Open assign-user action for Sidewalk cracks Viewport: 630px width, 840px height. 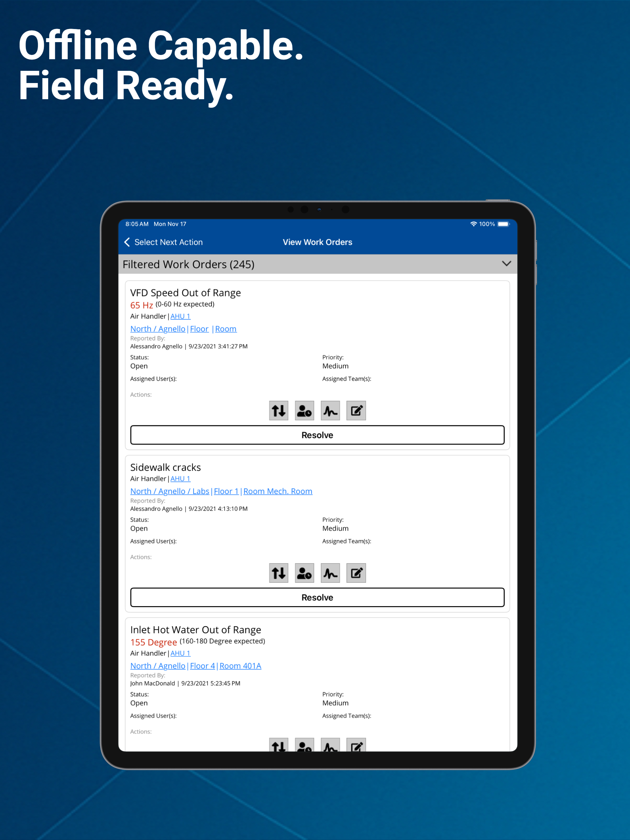[x=305, y=573]
